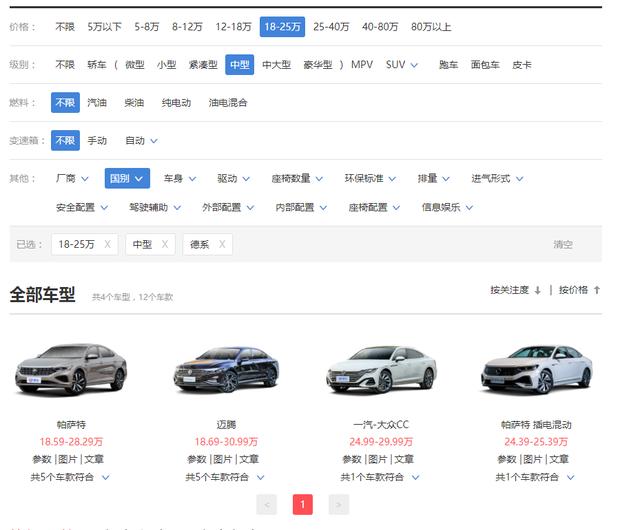Image resolution: width=640 pixels, height=530 pixels.
Task: Remove the 18-25万 selected filter tag
Action: pos(107,244)
